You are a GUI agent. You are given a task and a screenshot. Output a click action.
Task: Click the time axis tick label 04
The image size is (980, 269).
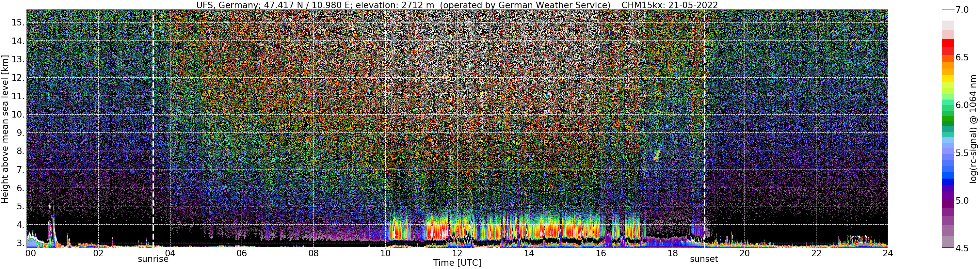[x=170, y=253]
